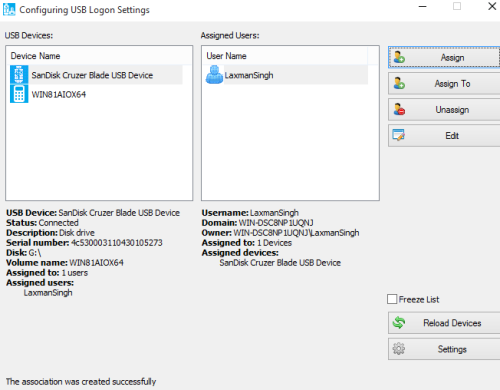The image size is (500, 390).
Task: Click the Unassign button label
Action: click(x=452, y=109)
